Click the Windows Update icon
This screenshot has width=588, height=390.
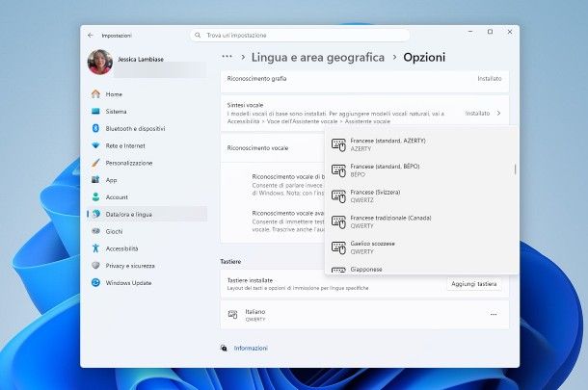(x=96, y=282)
